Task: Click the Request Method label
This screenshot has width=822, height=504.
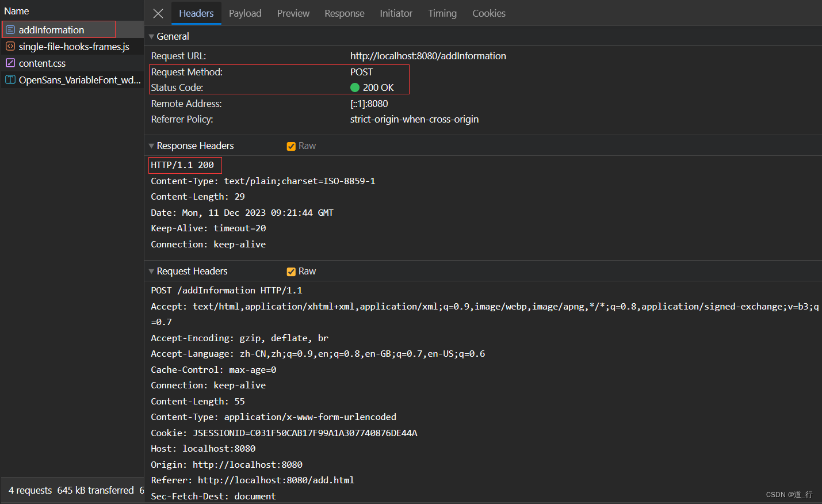Action: click(186, 72)
